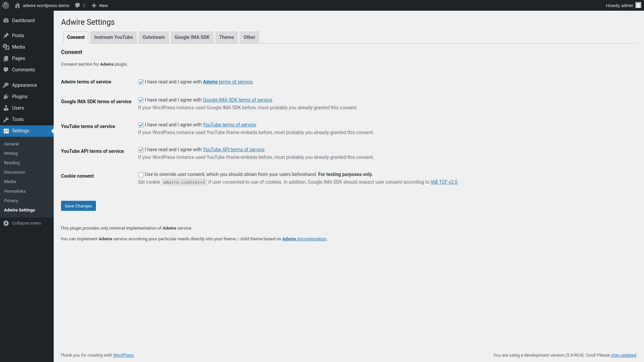
Task: Switch to the Google IMA SDK tab
Action: pos(192,37)
